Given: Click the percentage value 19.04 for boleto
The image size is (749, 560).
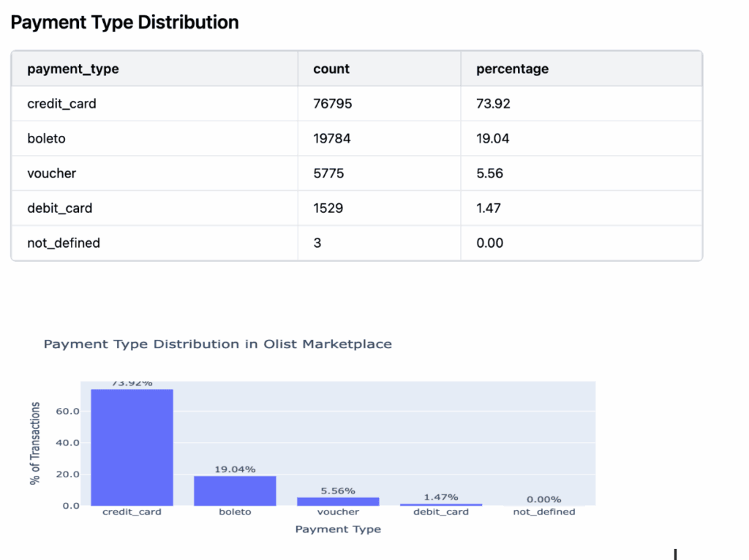Looking at the screenshot, I should (489, 138).
